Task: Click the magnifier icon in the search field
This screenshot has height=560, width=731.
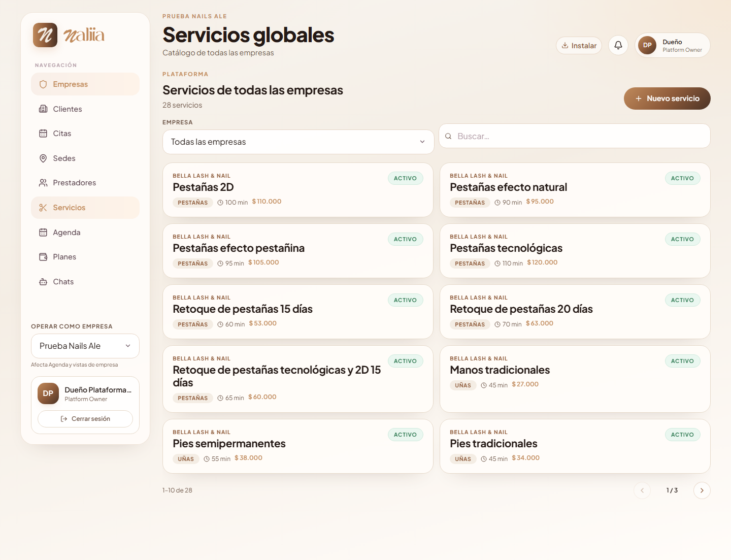Action: (x=448, y=136)
